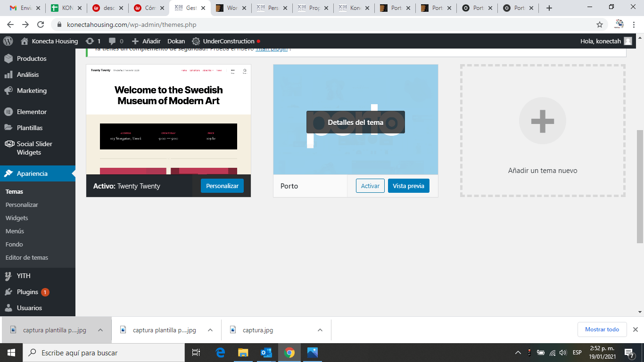Click Twenty Twenty theme screenshot
Image resolution: width=644 pixels, height=362 pixels.
(x=168, y=120)
